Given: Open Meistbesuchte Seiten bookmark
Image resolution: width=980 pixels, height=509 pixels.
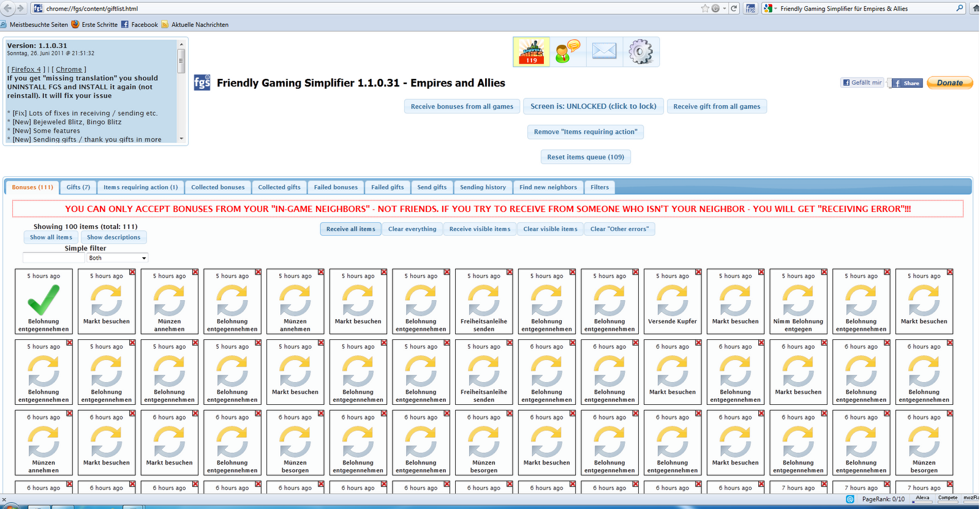Looking at the screenshot, I should (34, 25).
